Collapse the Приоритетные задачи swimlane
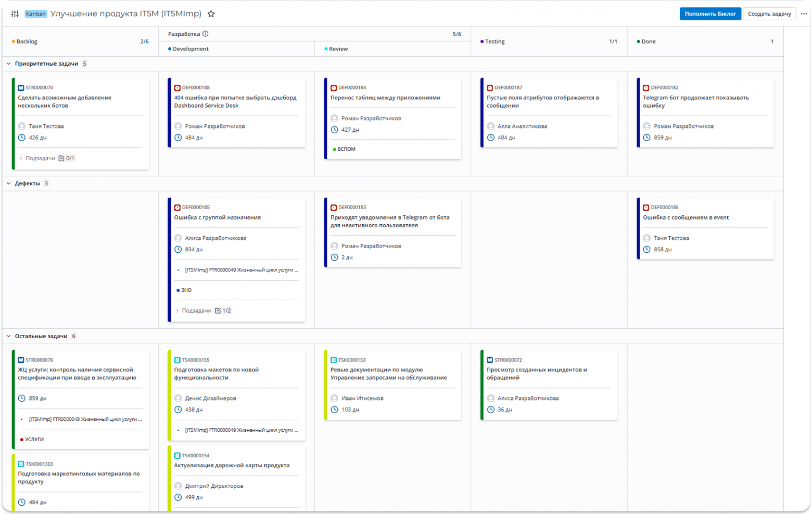The width and height of the screenshot is (812, 515). pyautogui.click(x=8, y=64)
